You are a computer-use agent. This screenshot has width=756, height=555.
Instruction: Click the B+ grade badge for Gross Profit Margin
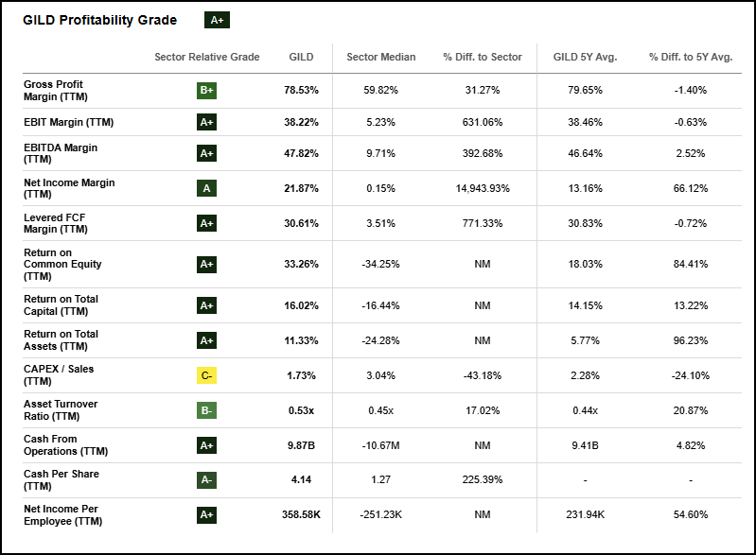(x=207, y=91)
